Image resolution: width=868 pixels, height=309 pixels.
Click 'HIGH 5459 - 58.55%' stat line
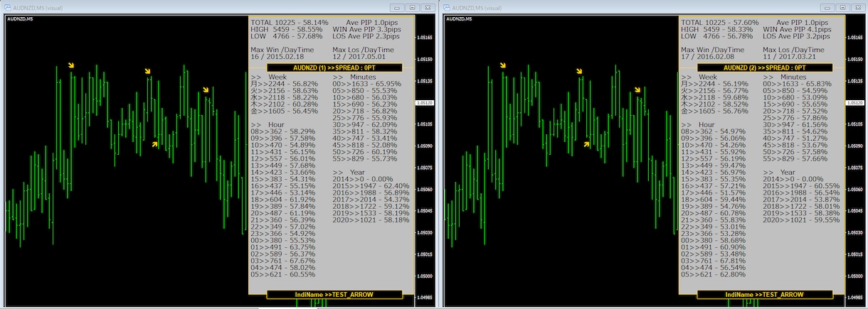pos(287,29)
